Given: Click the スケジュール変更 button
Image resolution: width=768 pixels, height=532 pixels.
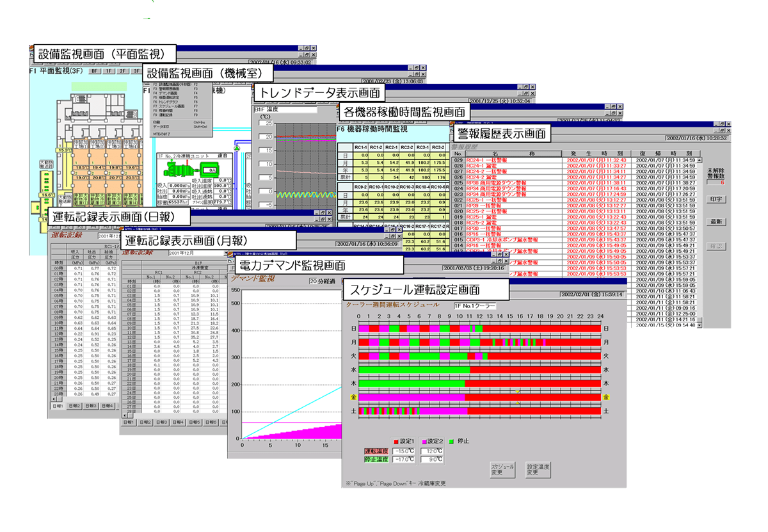Looking at the screenshot, I should tap(501, 469).
